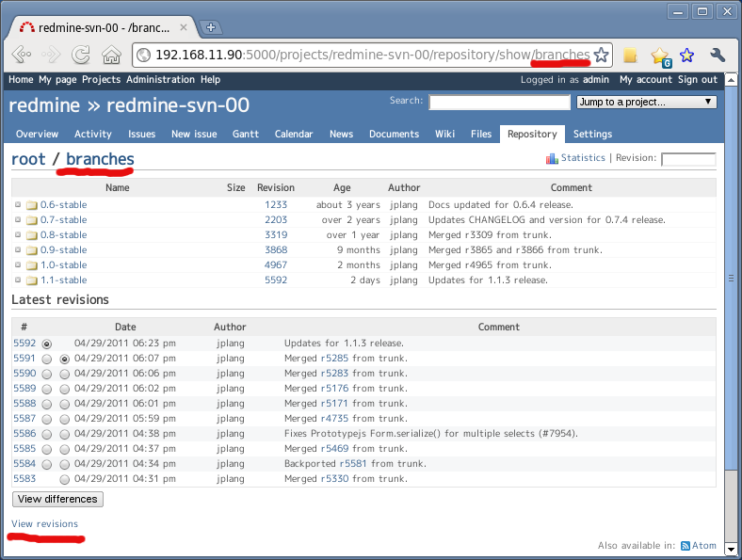Click the Statistics link

pyautogui.click(x=583, y=158)
